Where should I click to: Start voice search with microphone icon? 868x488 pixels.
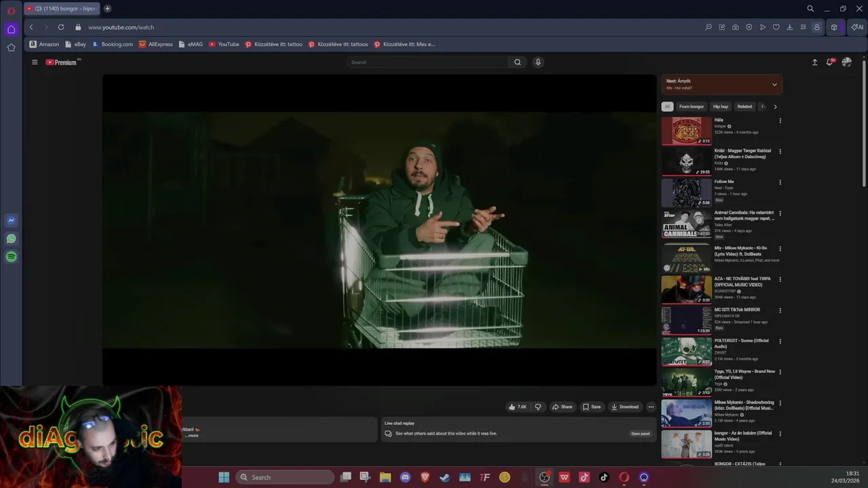538,62
